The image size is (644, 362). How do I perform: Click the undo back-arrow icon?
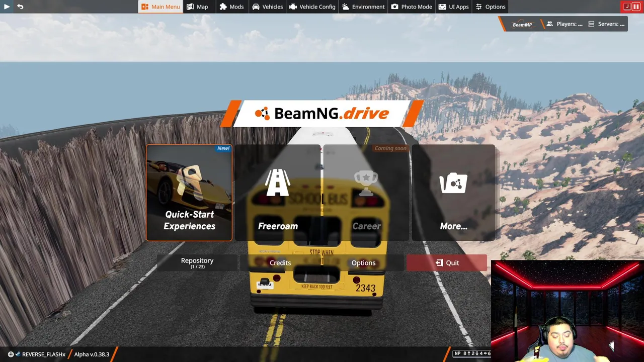point(20,7)
